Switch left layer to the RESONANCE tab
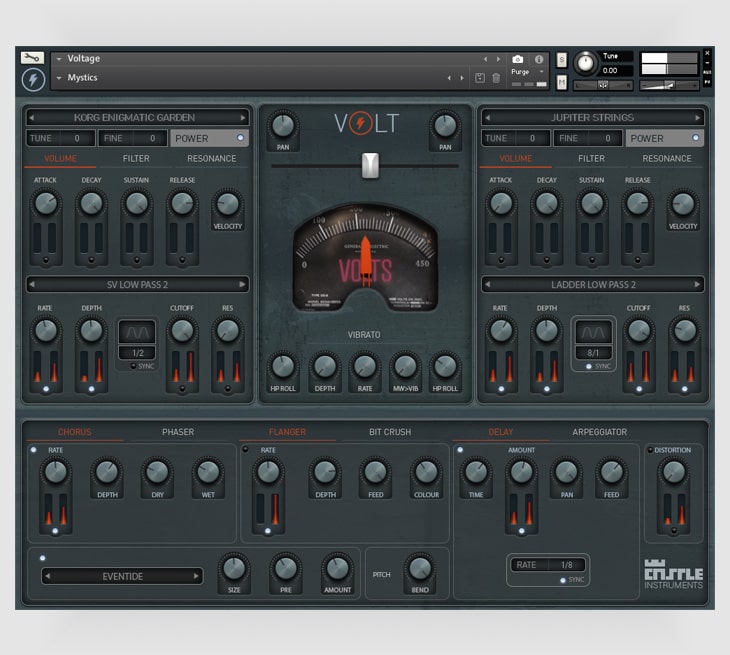The image size is (730, 655). [x=211, y=159]
